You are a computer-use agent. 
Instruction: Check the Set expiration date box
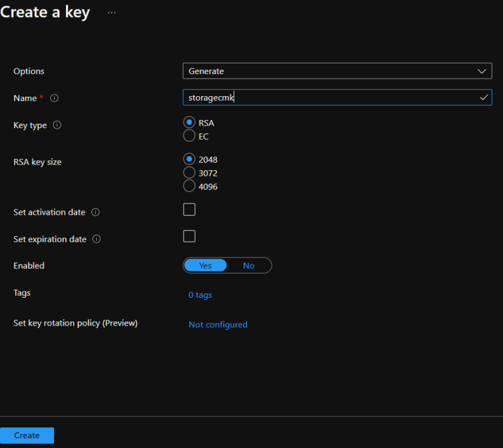[189, 236]
